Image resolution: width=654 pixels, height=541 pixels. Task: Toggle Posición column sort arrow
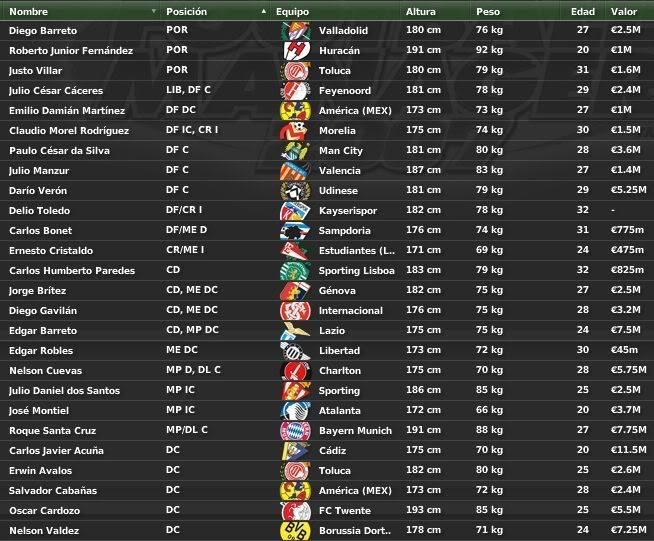(x=264, y=11)
